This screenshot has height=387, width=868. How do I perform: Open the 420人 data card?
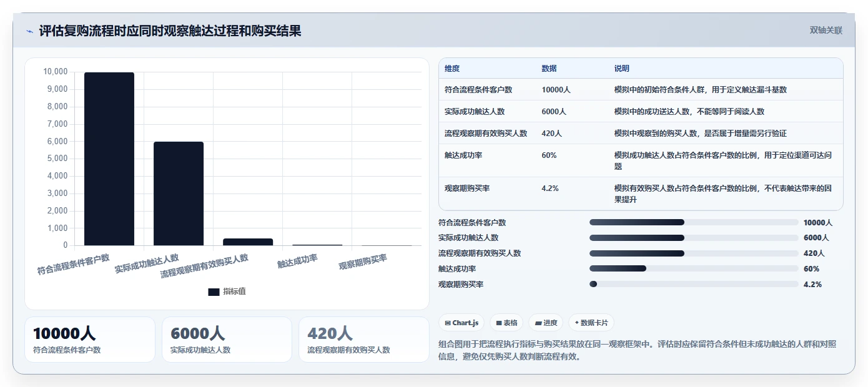click(x=364, y=340)
